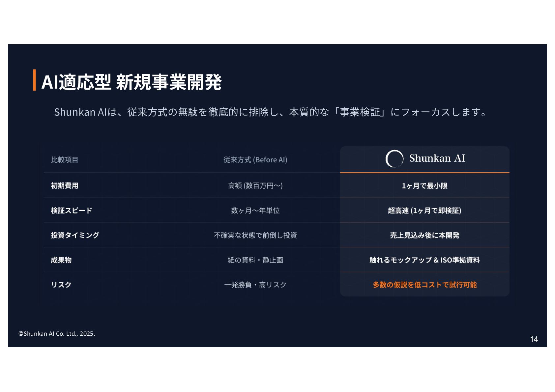Select the slide title 'AI適応型 新規事業開発'

[x=131, y=82]
